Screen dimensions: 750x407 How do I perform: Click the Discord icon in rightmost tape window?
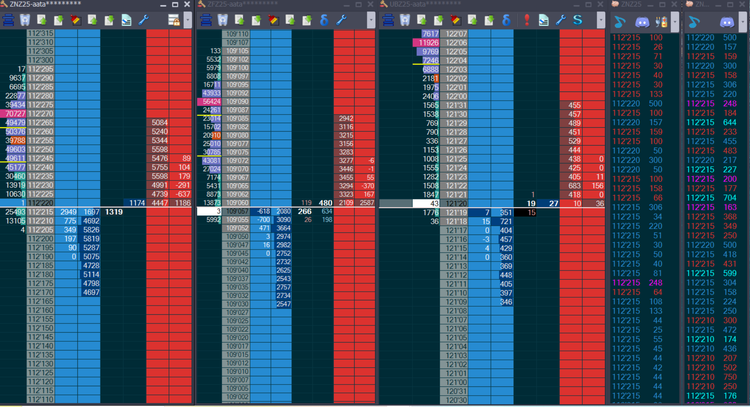pos(727,22)
